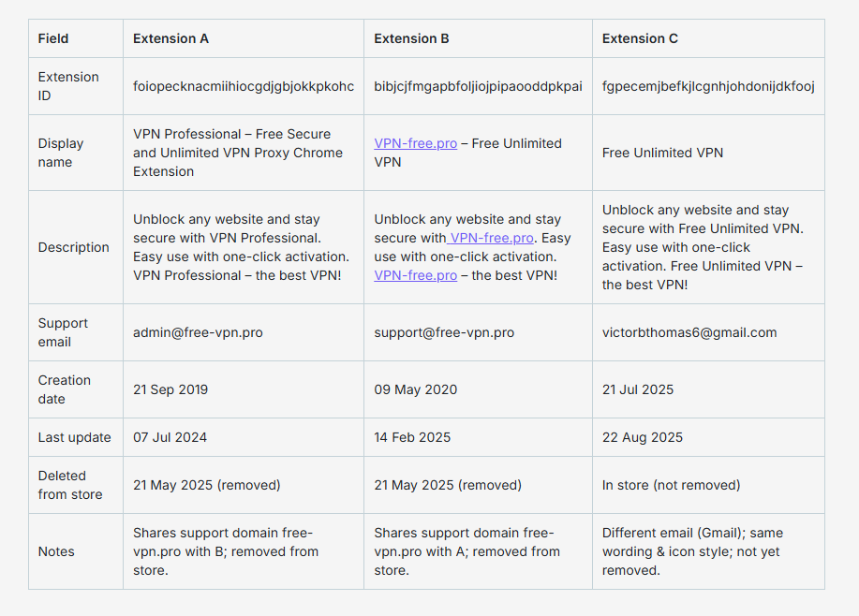Click the Extension A column header
The image size is (859, 616).
[x=170, y=38]
